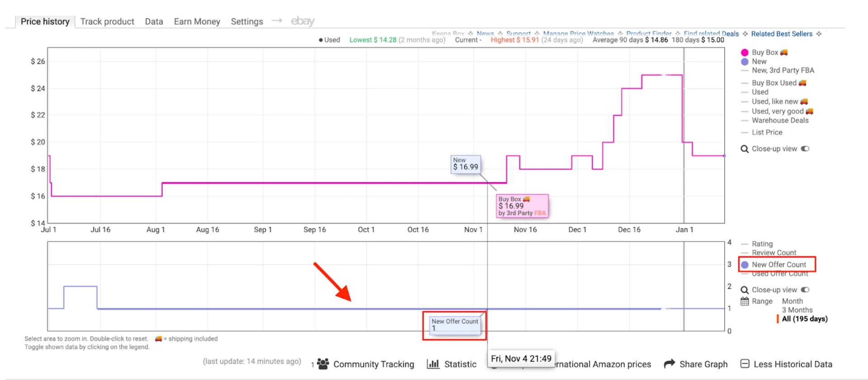The image size is (868, 380).
Task: Click the Buy Box truck shipping icon
Action: coord(784,52)
